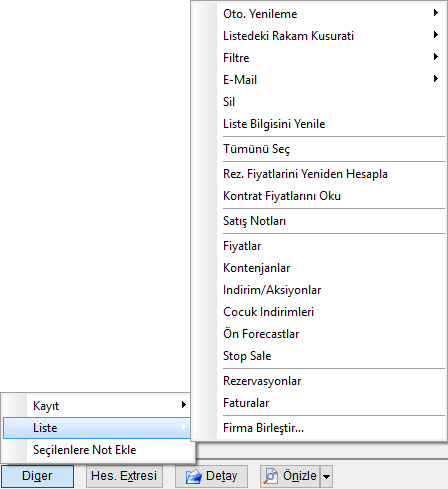This screenshot has width=448, height=489.
Task: Expand the Kayıt submenu
Action: coord(97,406)
